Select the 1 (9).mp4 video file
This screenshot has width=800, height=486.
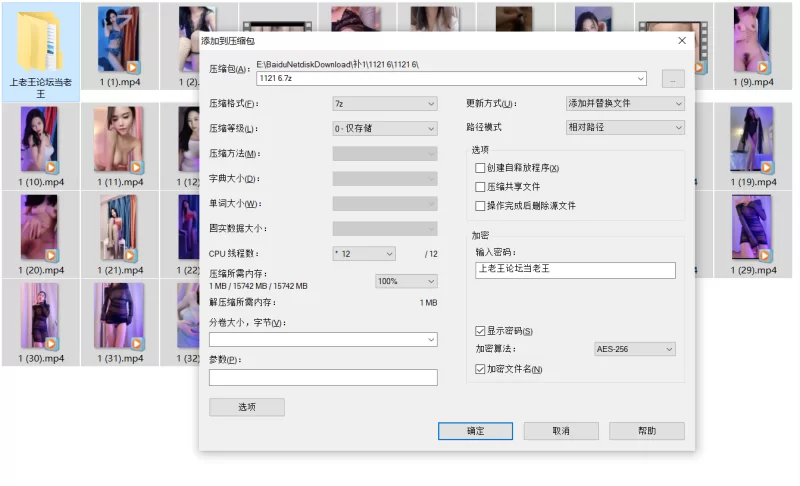point(753,46)
